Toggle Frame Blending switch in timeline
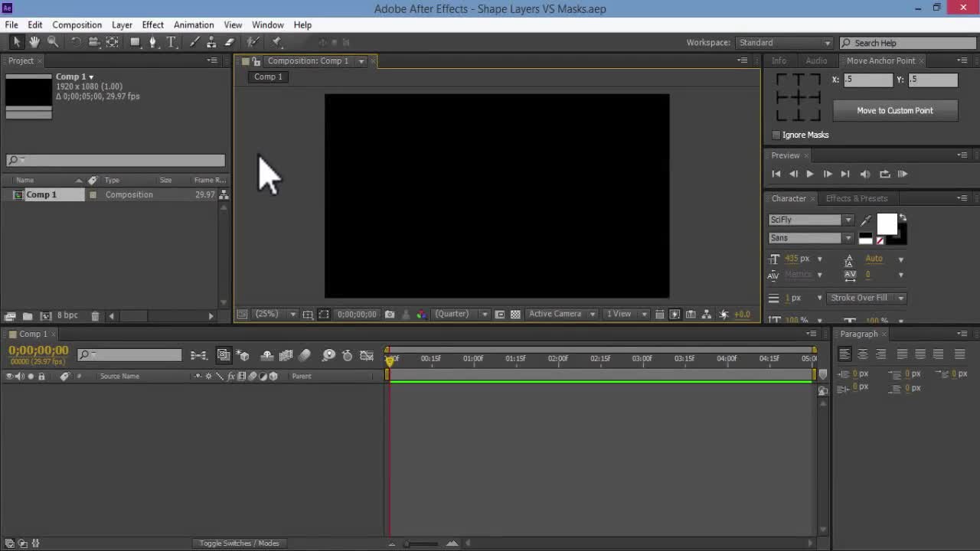This screenshot has width=980, height=551. pyautogui.click(x=286, y=355)
